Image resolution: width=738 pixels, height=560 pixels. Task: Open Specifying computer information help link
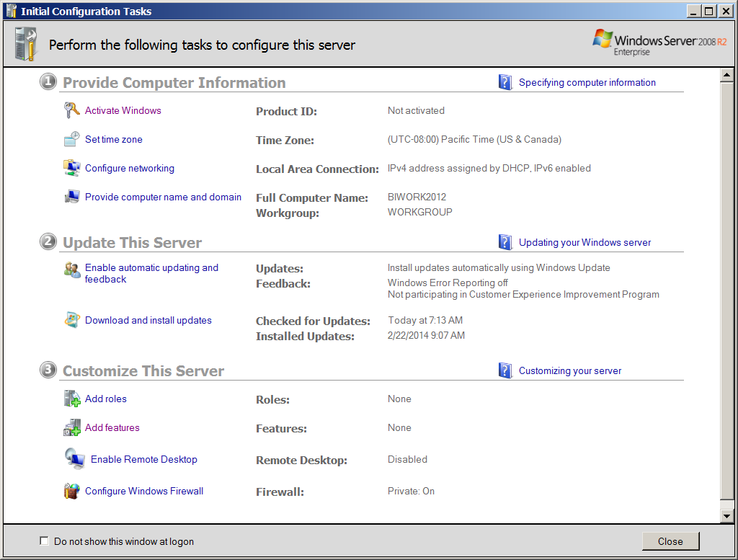pos(587,83)
